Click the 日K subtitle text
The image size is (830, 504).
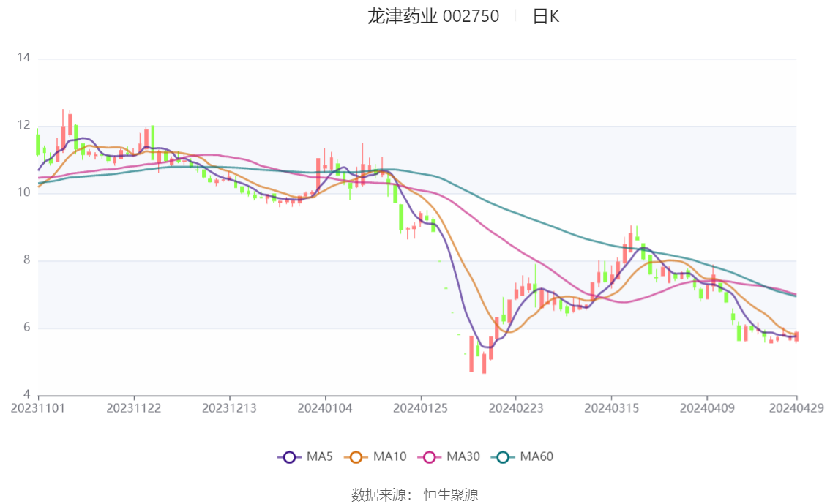(546, 16)
